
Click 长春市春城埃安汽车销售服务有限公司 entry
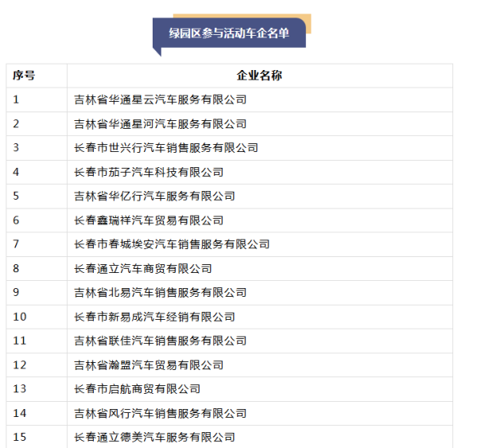tap(171, 244)
